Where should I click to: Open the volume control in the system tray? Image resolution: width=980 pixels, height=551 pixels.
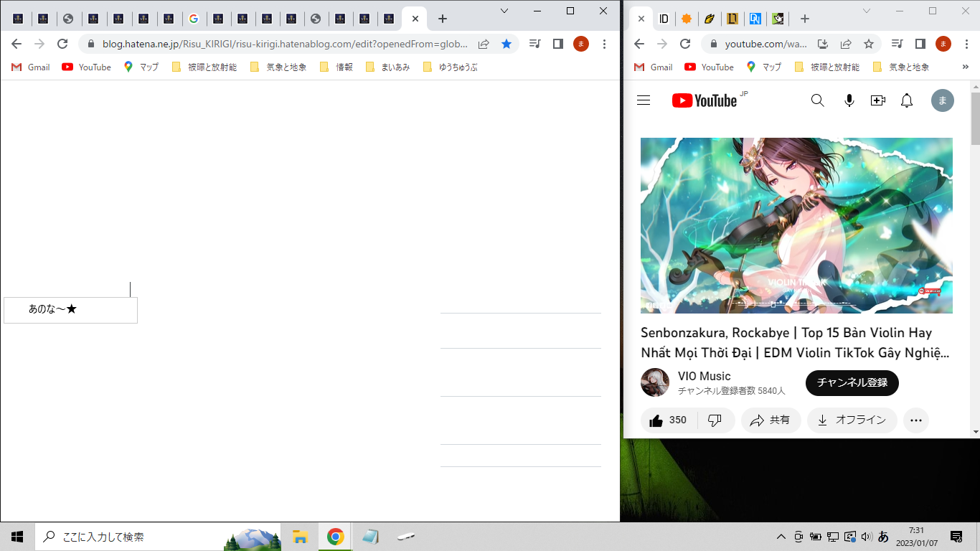pyautogui.click(x=867, y=537)
